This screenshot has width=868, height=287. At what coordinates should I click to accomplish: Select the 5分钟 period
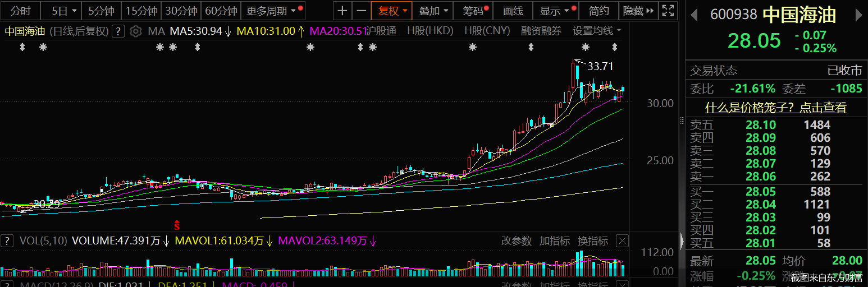(101, 11)
